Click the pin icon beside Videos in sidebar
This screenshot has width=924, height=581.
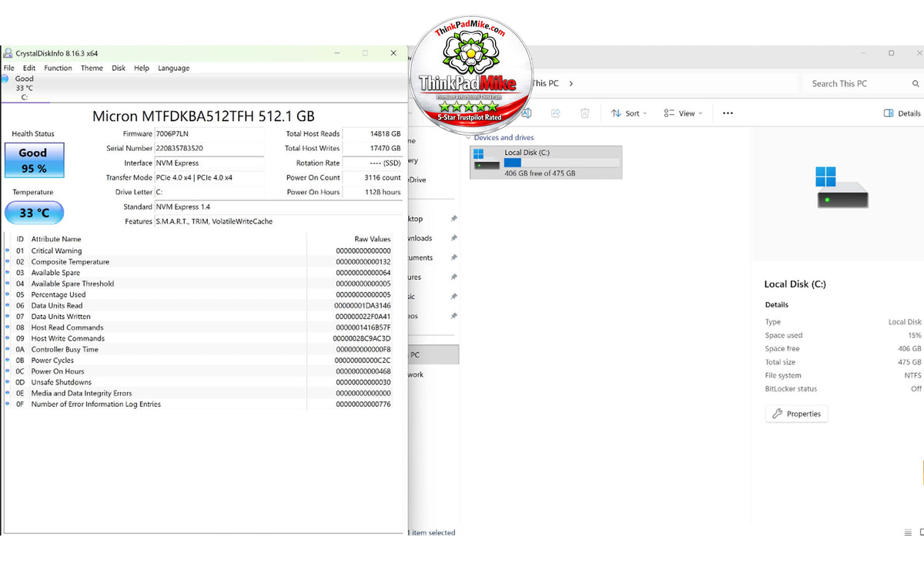[x=454, y=316]
